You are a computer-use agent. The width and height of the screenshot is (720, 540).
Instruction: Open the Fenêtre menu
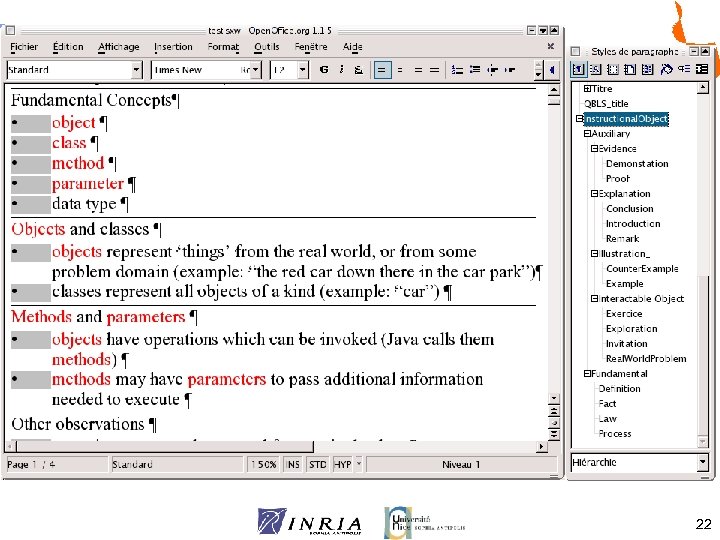click(311, 47)
